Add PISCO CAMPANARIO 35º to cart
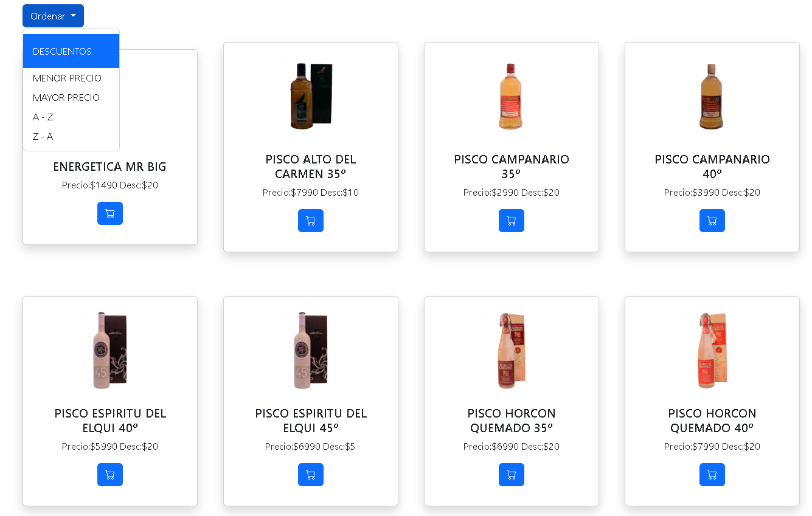 (511, 220)
